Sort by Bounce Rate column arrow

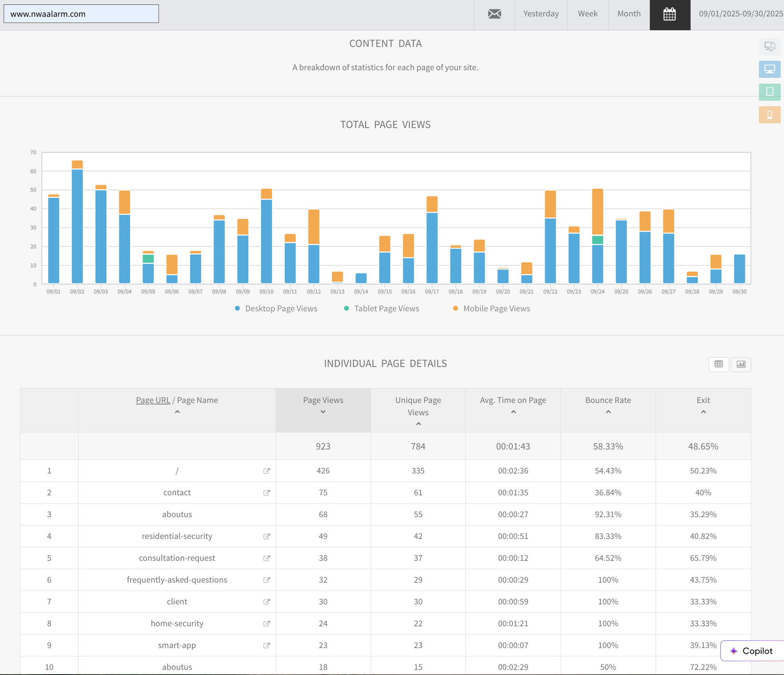coord(608,412)
